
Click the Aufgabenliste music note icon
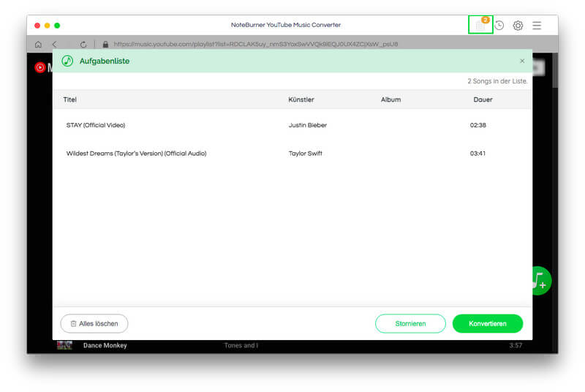click(67, 61)
